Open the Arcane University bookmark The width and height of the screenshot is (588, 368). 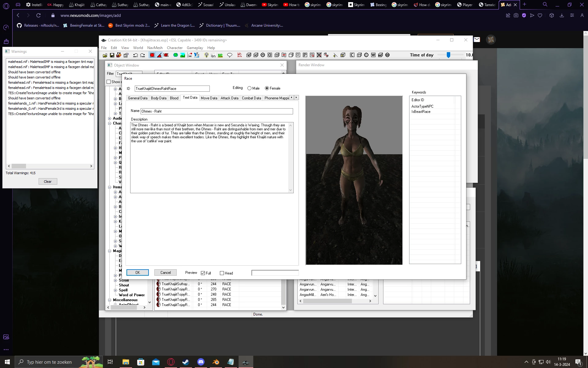pos(263,25)
